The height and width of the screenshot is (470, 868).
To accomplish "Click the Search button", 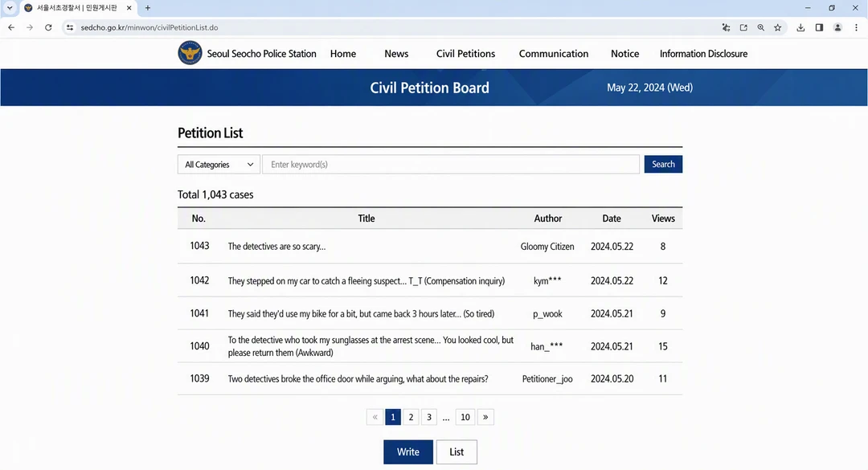I will tap(663, 164).
